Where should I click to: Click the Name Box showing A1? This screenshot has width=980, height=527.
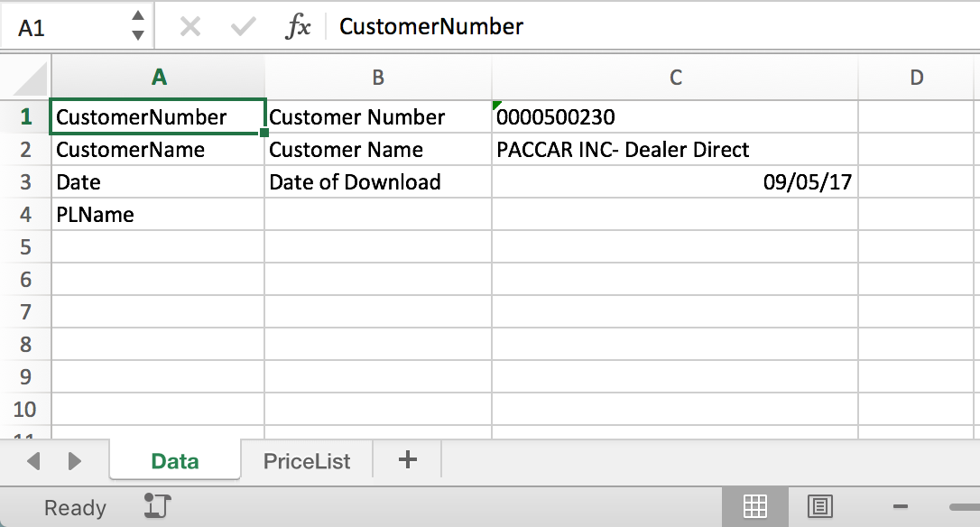point(63,27)
